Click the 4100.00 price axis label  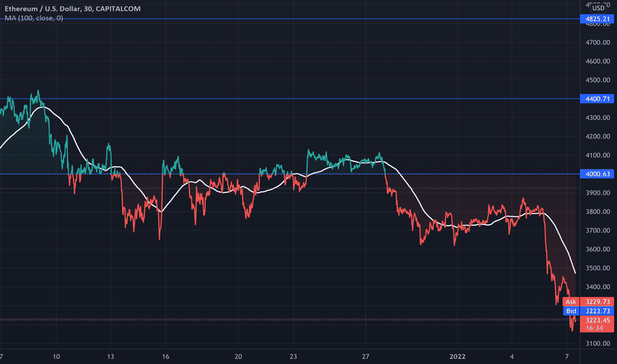tap(598, 156)
